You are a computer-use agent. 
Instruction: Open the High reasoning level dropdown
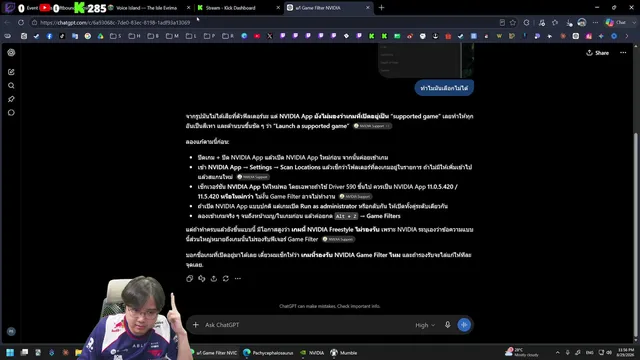click(425, 325)
